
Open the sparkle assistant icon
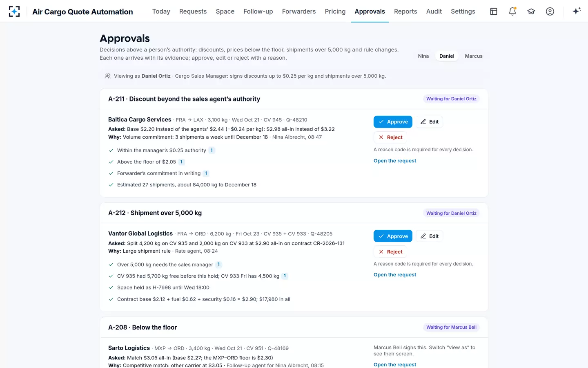[x=577, y=11]
